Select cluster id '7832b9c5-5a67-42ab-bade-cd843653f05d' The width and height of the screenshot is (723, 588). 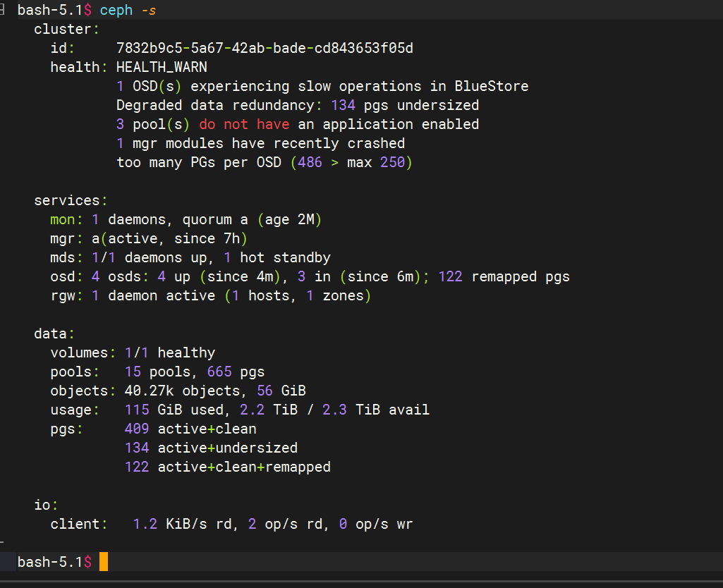click(x=265, y=48)
